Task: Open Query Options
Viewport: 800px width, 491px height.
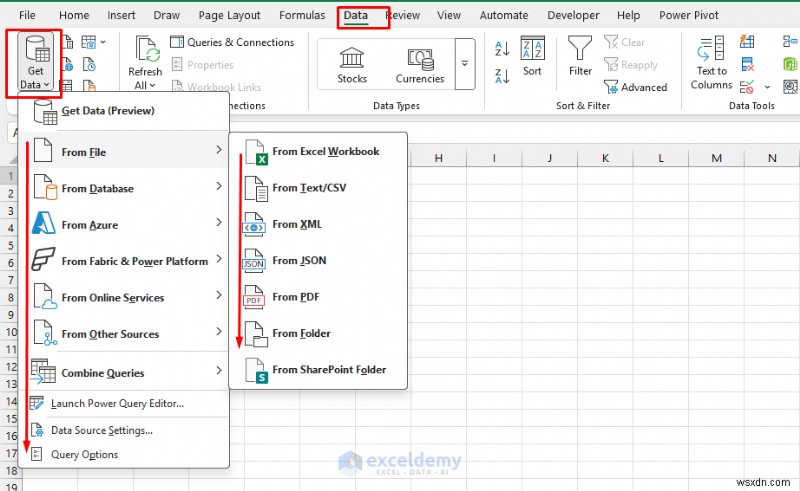Action: tap(124, 454)
